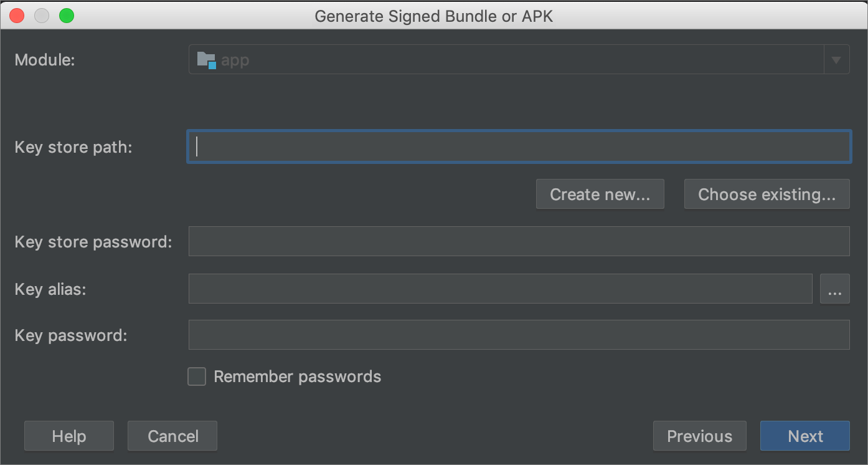This screenshot has width=868, height=465.
Task: Click the Choose existing... button
Action: coord(767,194)
